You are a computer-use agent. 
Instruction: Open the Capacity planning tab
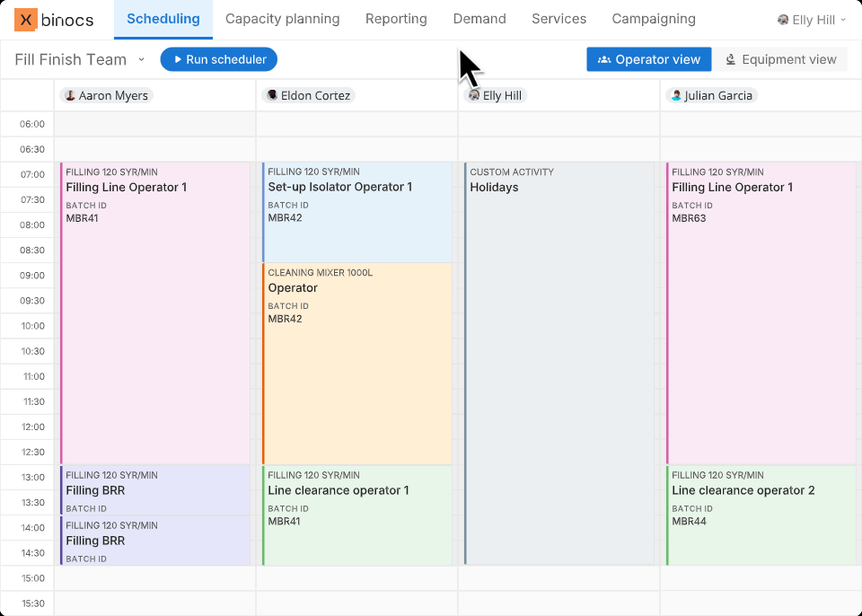click(282, 19)
